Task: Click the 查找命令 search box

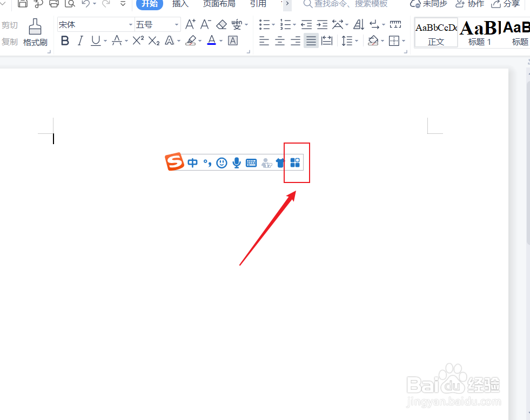Action: pos(345,4)
